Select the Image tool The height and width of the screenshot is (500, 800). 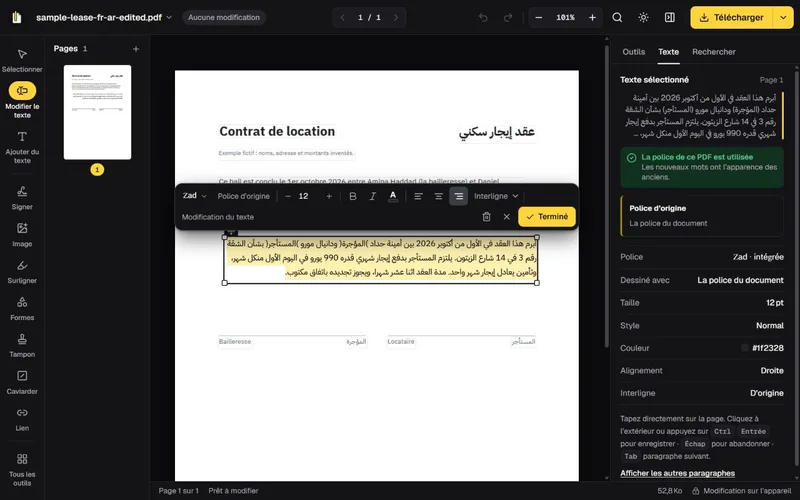tap(22, 235)
